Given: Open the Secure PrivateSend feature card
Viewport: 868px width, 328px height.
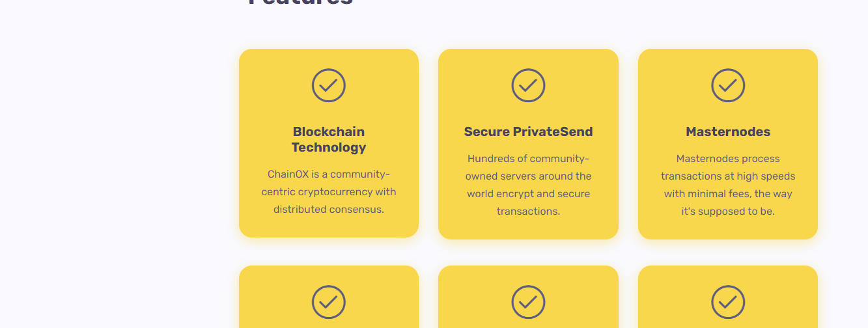Looking at the screenshot, I should (x=528, y=144).
